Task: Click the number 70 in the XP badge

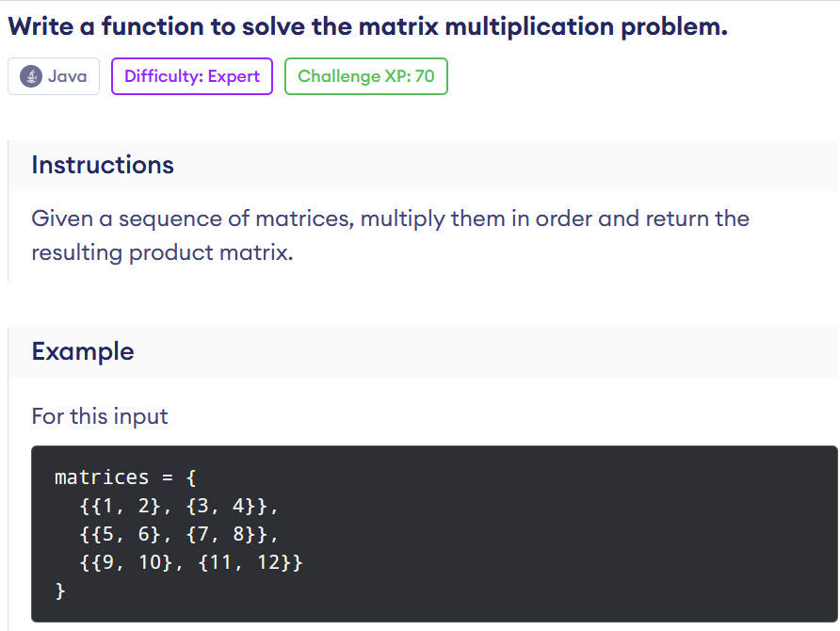Action: pyautogui.click(x=425, y=76)
